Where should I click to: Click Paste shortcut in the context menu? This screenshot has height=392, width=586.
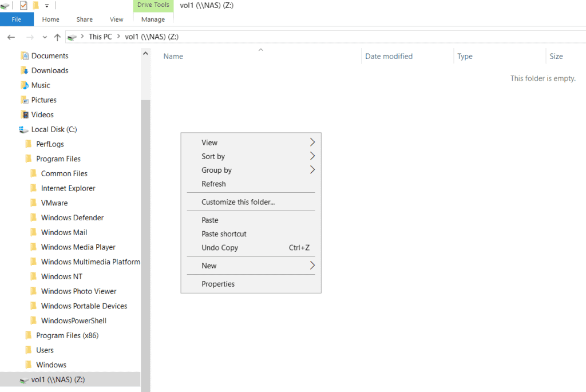click(224, 233)
